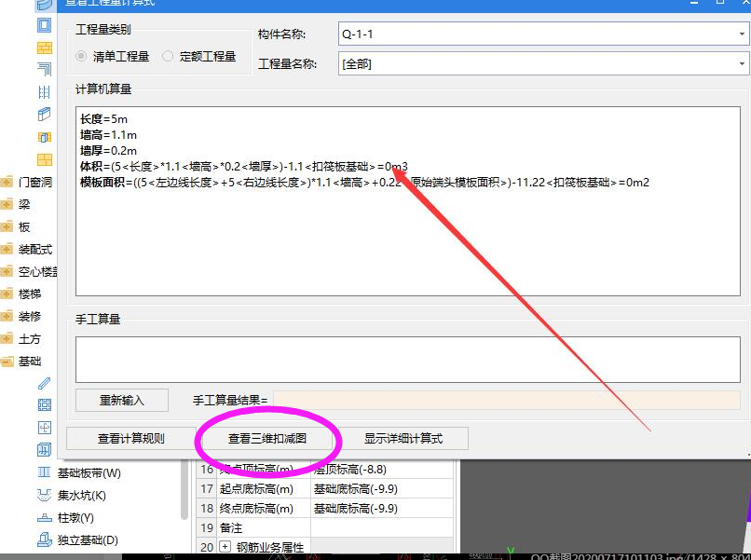Select the concentric blue square frame icon
751x560 pixels.
tap(44, 24)
